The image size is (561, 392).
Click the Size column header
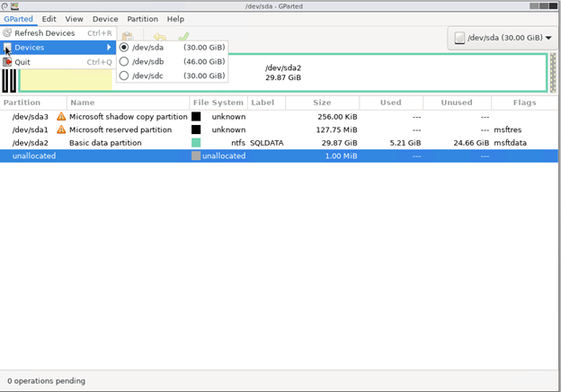pyautogui.click(x=323, y=102)
